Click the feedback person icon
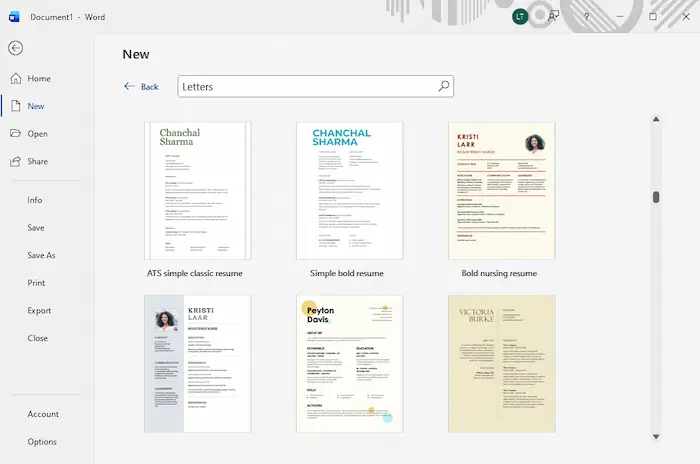This screenshot has height=464, width=700. click(553, 17)
